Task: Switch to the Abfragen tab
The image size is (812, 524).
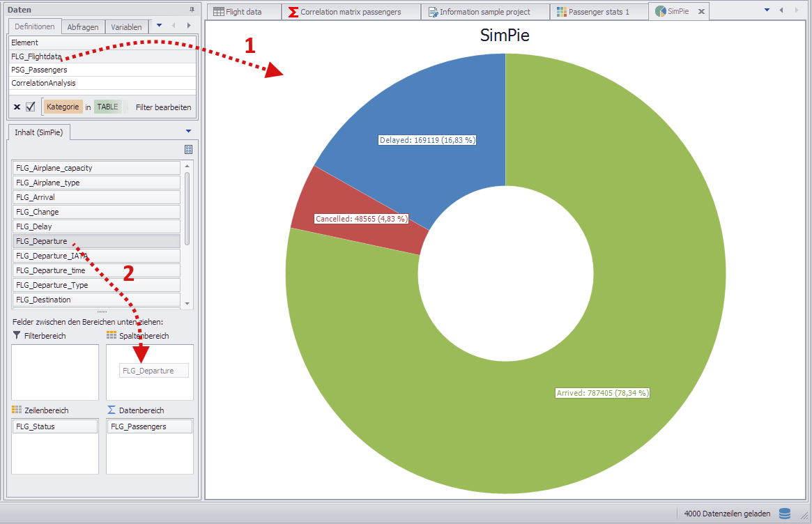Action: (83, 27)
